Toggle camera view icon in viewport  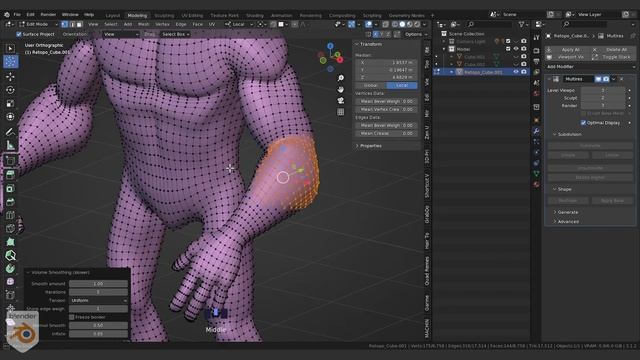[340, 100]
